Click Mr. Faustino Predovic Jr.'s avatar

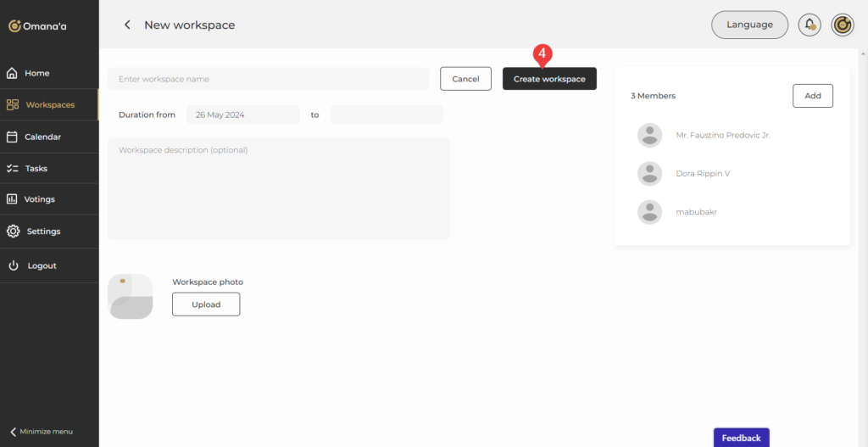point(649,135)
